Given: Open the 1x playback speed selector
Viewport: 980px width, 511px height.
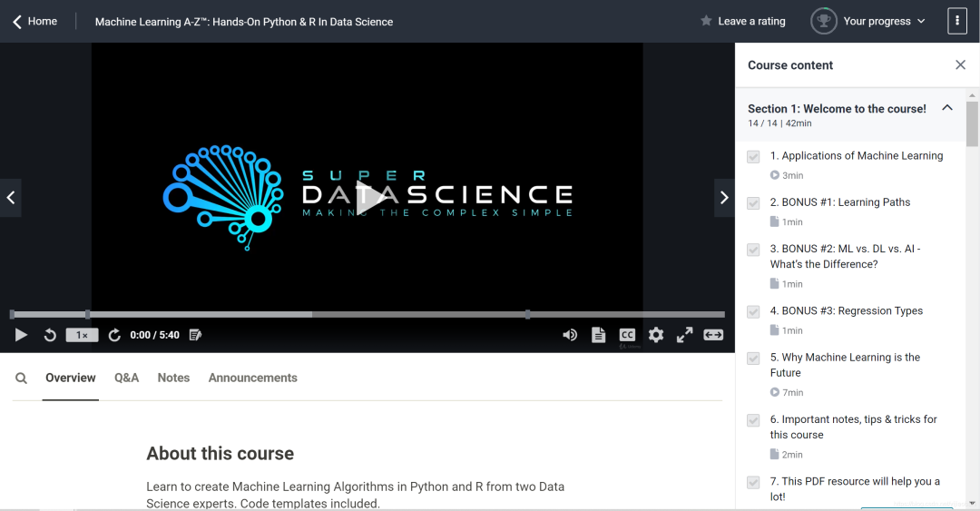Looking at the screenshot, I should 82,335.
